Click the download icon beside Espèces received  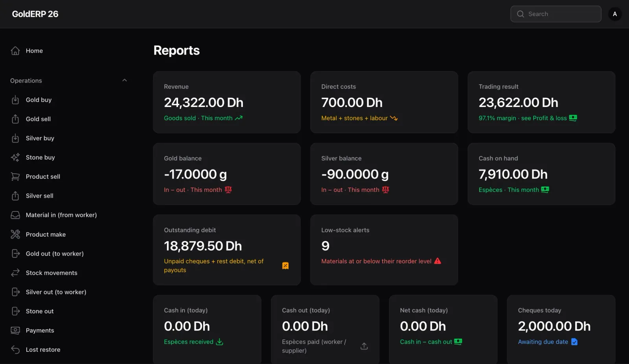pyautogui.click(x=220, y=342)
